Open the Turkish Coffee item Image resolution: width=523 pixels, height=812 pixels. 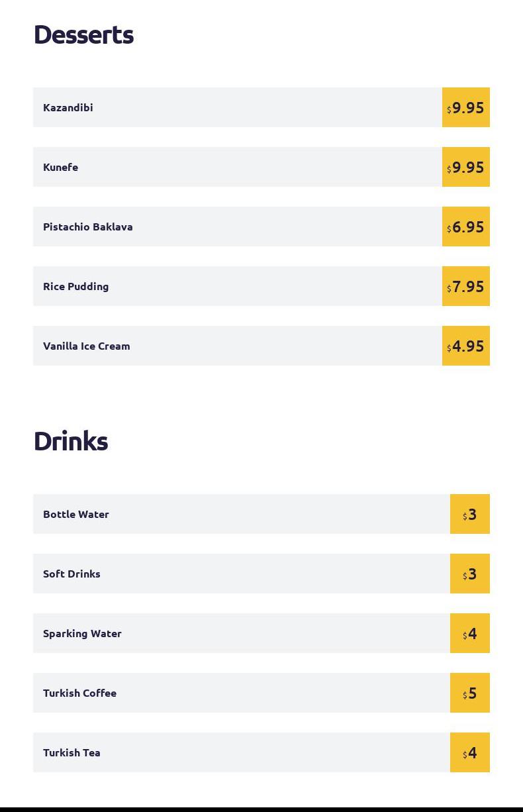point(80,693)
